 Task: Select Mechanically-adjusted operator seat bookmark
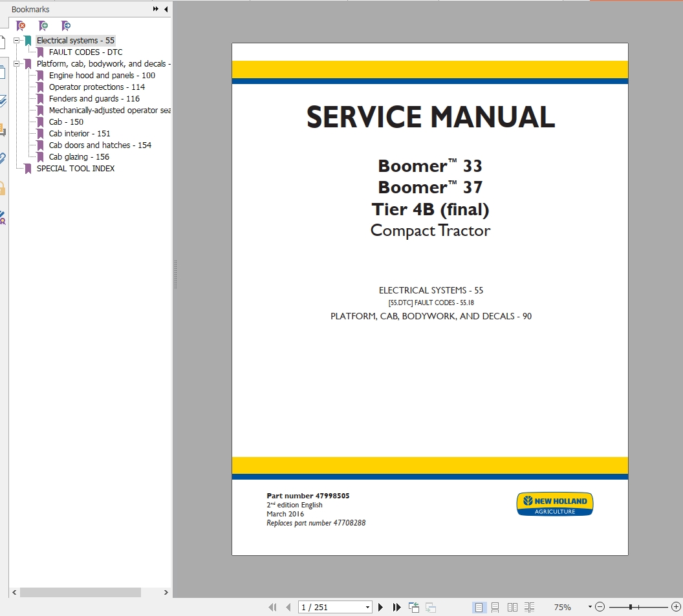coord(110,110)
